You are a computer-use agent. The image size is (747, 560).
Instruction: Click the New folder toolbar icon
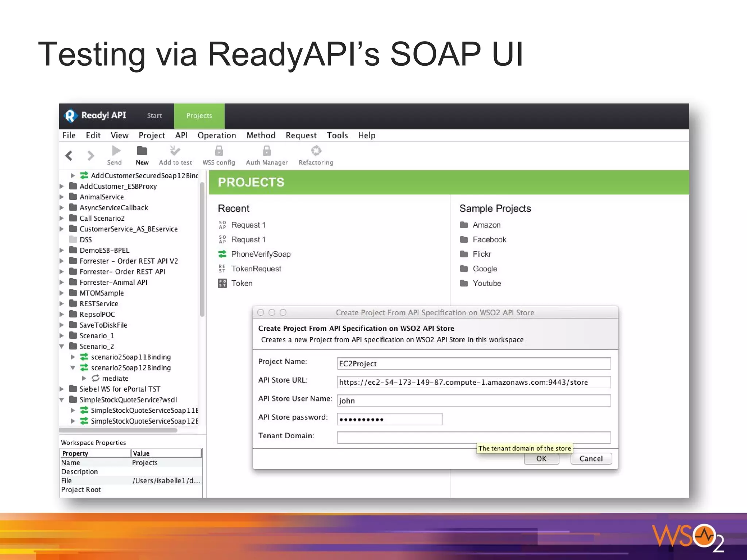tap(142, 151)
